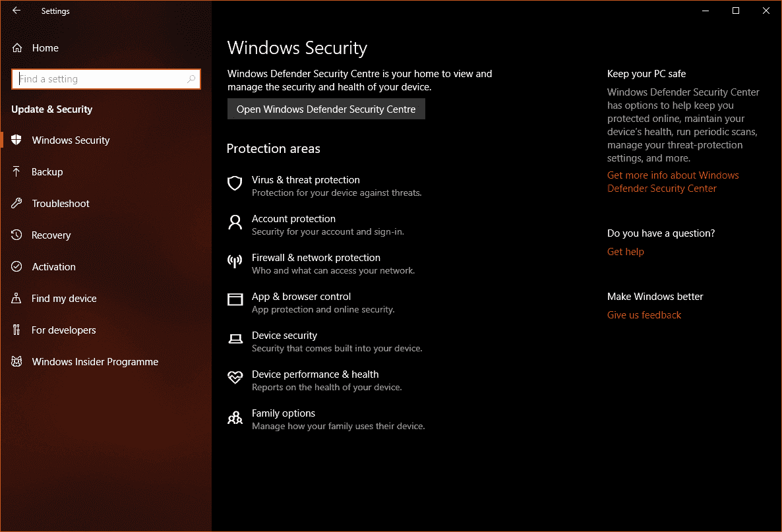Click the Windows Insider cat icon
Viewport: 782px width, 532px height.
point(16,361)
